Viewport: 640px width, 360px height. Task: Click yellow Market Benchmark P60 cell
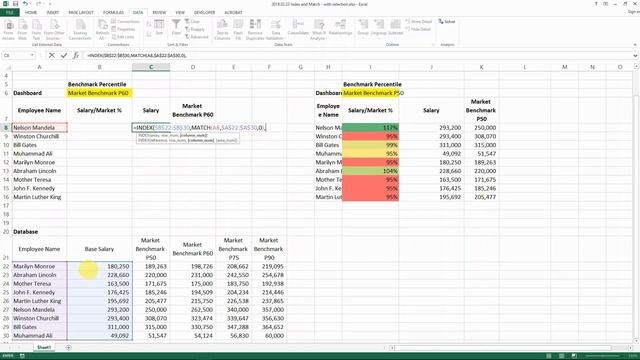pyautogui.click(x=99, y=93)
